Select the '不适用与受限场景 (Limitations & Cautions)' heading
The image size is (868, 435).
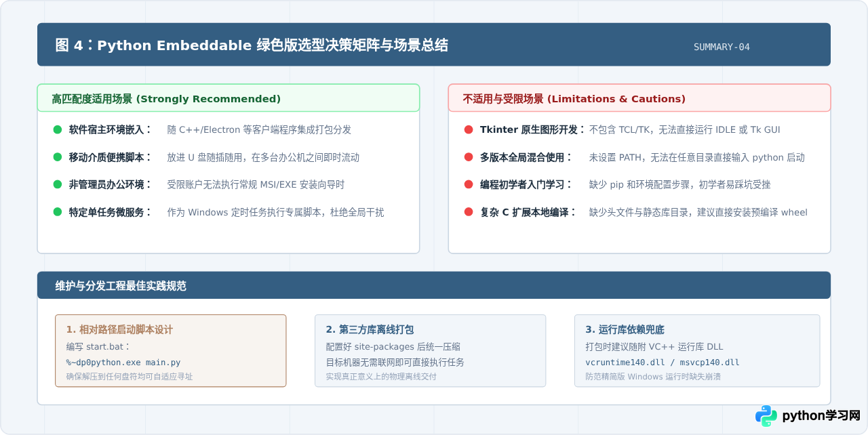click(574, 99)
